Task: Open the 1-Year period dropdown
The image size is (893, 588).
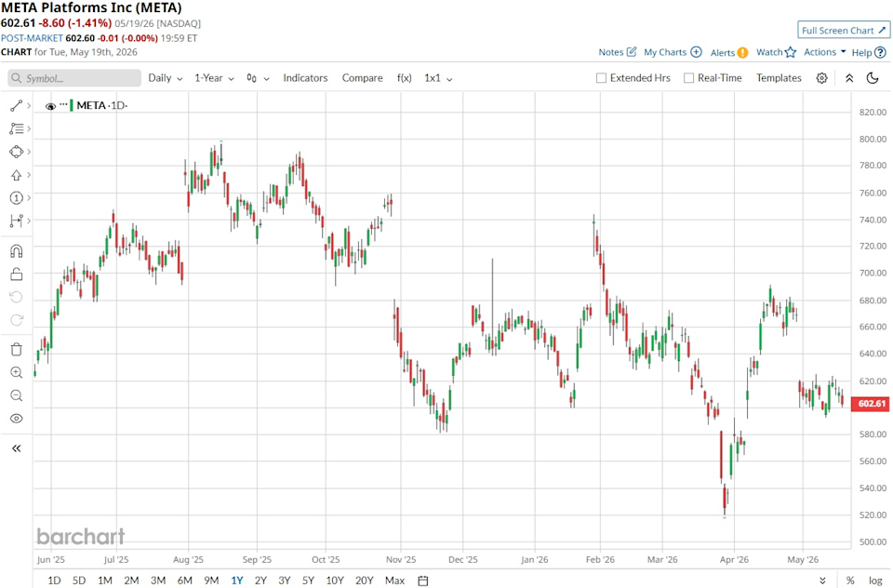Action: click(214, 78)
